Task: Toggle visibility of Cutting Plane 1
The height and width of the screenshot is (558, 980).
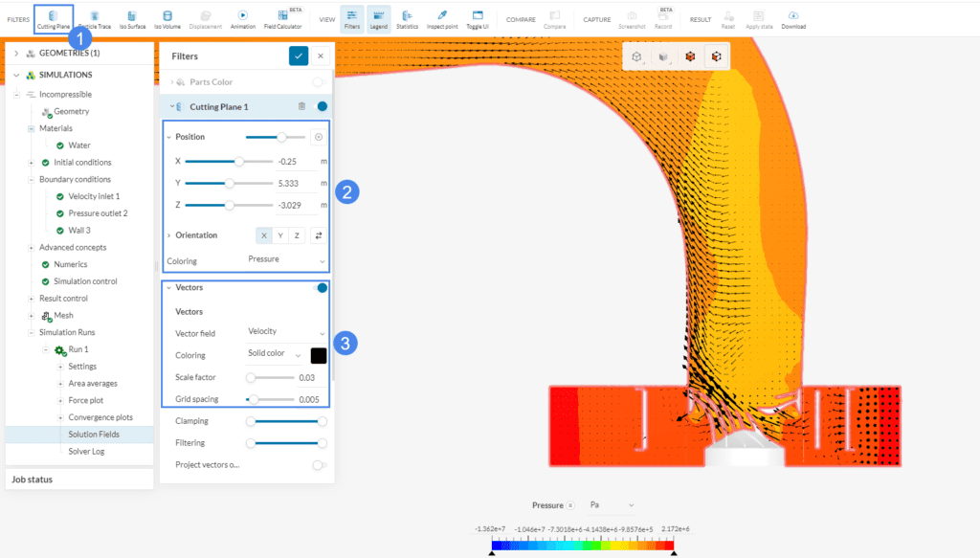Action: [322, 106]
